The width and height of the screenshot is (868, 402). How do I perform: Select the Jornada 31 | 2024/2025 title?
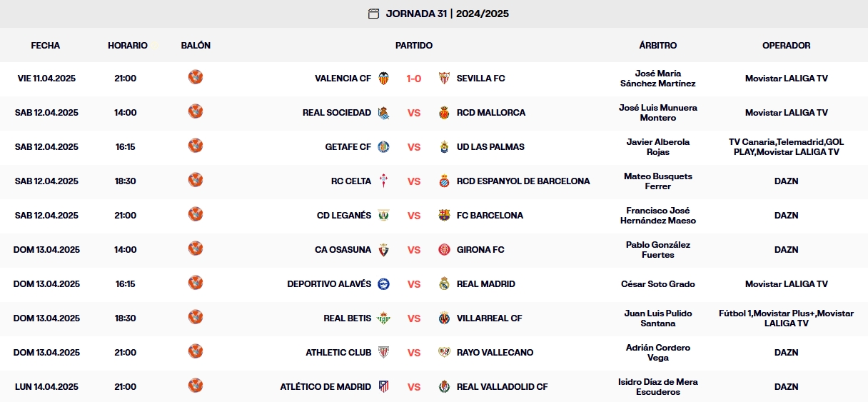tap(447, 14)
